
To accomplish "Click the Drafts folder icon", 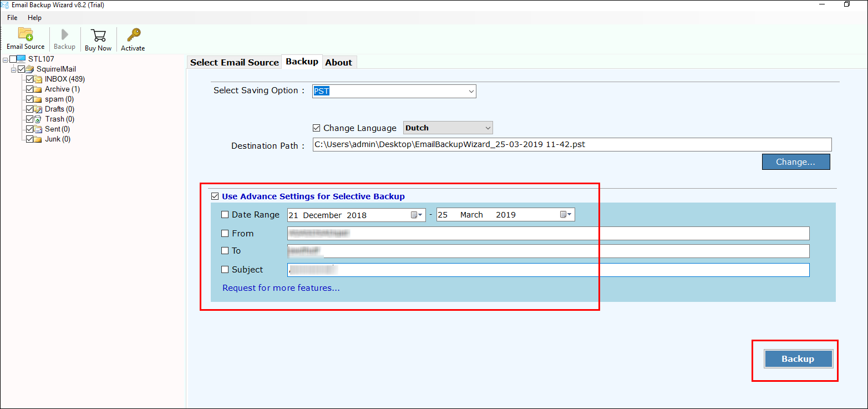I will tap(38, 109).
